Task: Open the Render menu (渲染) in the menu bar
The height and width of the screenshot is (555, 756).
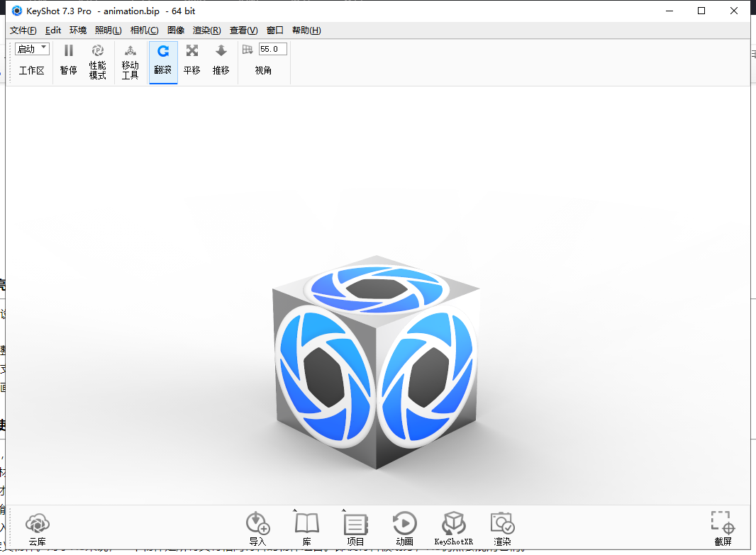Action: tap(207, 30)
